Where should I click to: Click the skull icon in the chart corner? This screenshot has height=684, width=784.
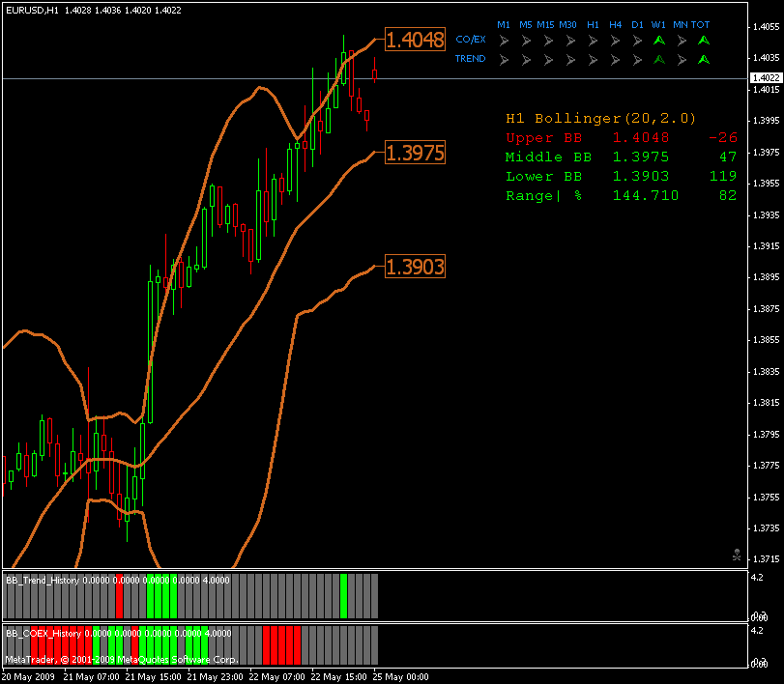pos(737,555)
